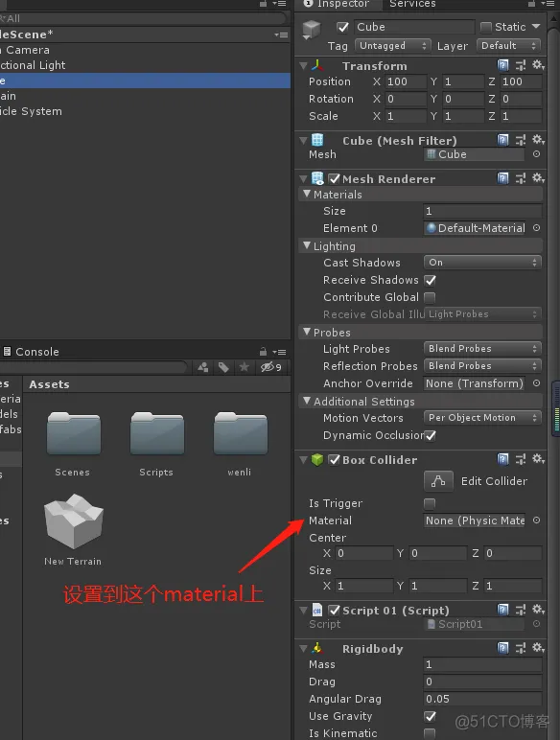This screenshot has width=560, height=740.
Task: Collapse the Lighting section
Action: (307, 245)
